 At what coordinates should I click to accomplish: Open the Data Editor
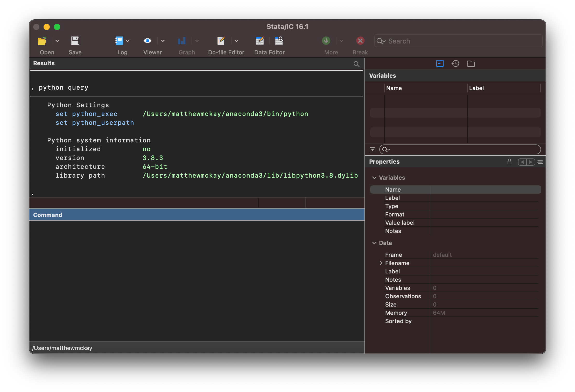260,41
